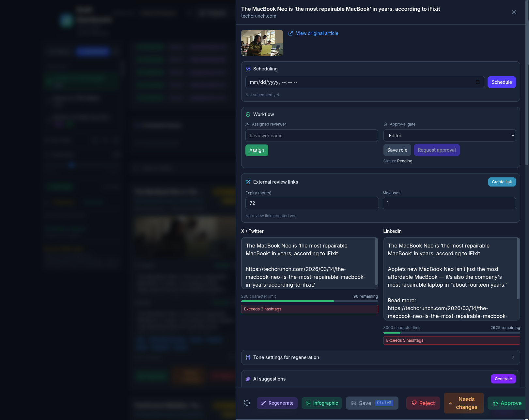
Task: Generate AI suggestions
Action: click(x=503, y=379)
